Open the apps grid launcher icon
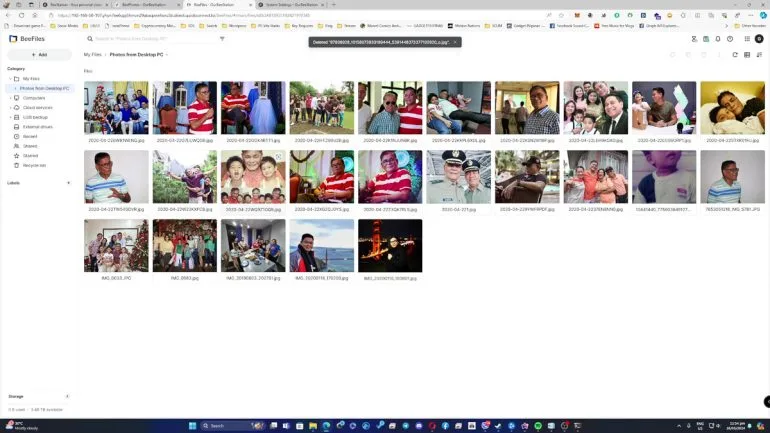The height and width of the screenshot is (433, 770). [747, 39]
